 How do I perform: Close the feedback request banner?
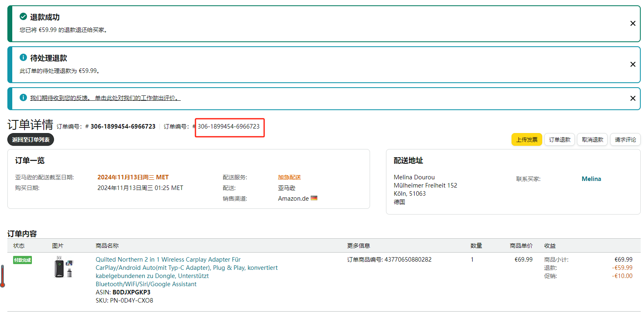[633, 98]
